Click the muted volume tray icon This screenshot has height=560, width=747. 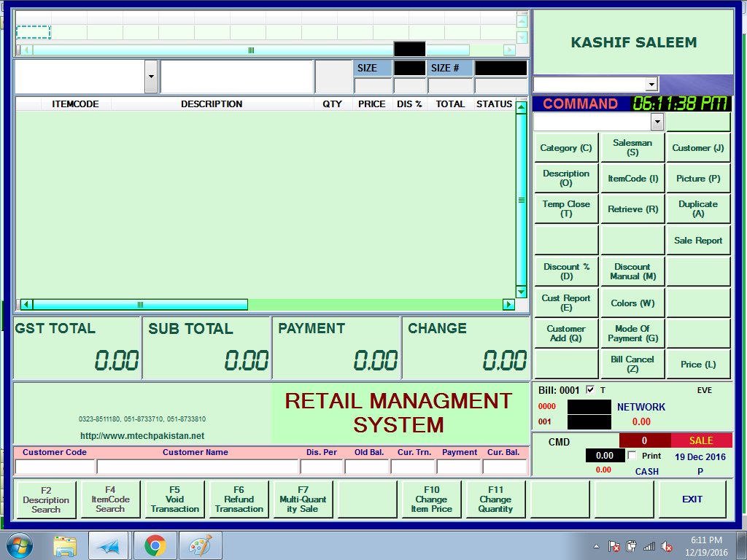666,546
